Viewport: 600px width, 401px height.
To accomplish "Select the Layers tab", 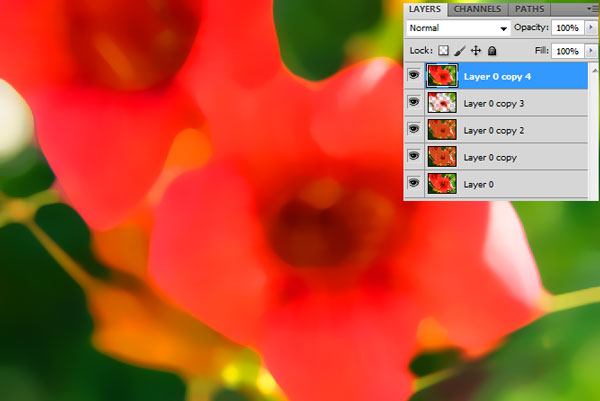I will 425,9.
